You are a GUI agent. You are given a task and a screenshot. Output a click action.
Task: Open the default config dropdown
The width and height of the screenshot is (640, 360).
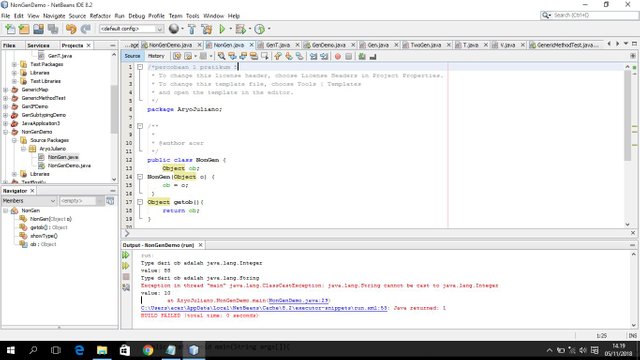131,29
